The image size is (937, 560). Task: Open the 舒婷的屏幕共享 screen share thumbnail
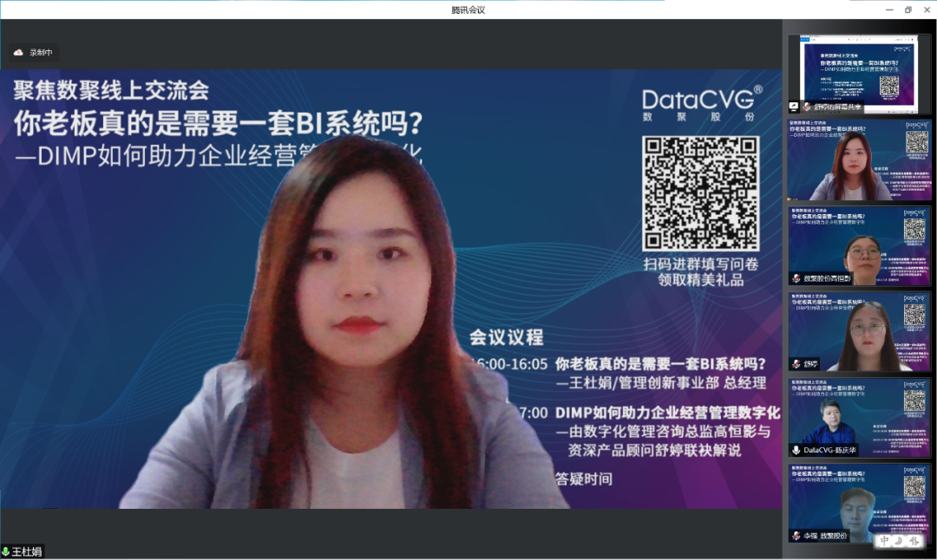pos(859,74)
